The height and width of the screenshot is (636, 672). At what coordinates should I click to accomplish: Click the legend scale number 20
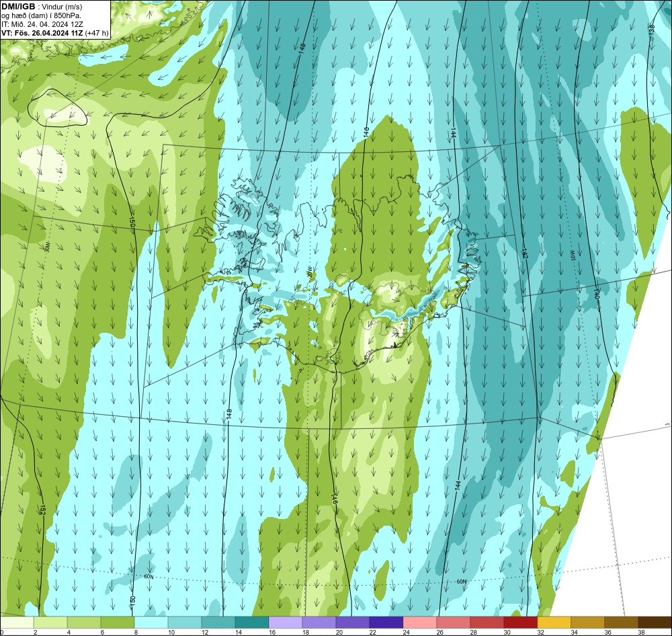click(339, 632)
